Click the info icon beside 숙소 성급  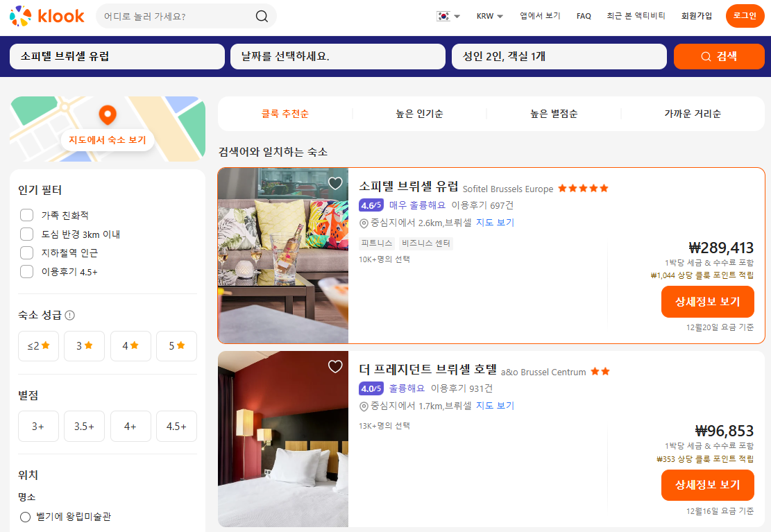point(70,315)
